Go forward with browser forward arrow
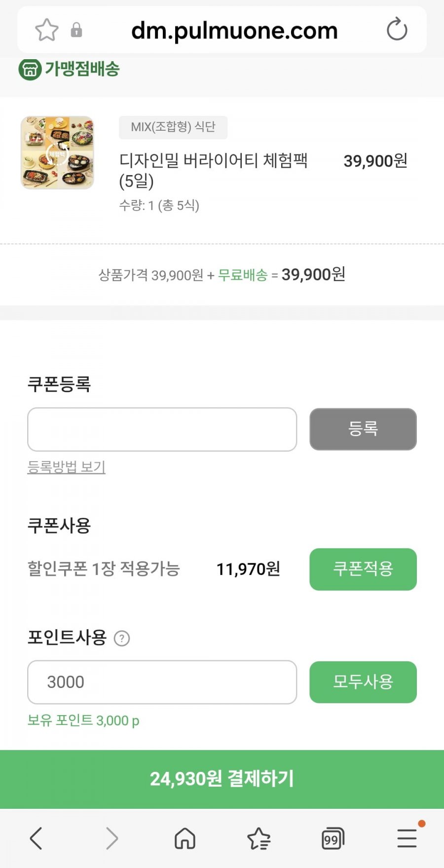This screenshot has width=444, height=868. (112, 838)
